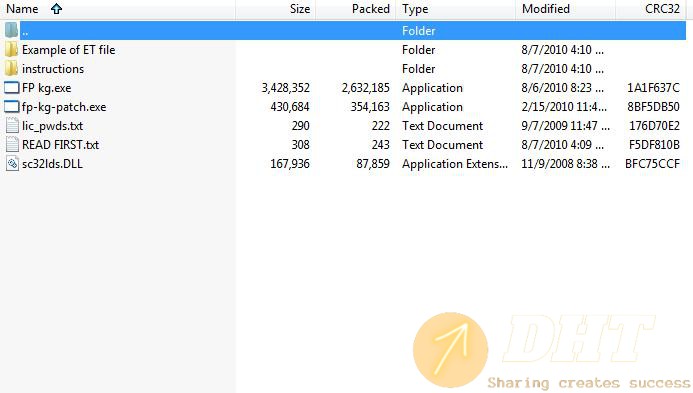Select the instructions folder icon
The height and width of the screenshot is (393, 693).
click(11, 69)
